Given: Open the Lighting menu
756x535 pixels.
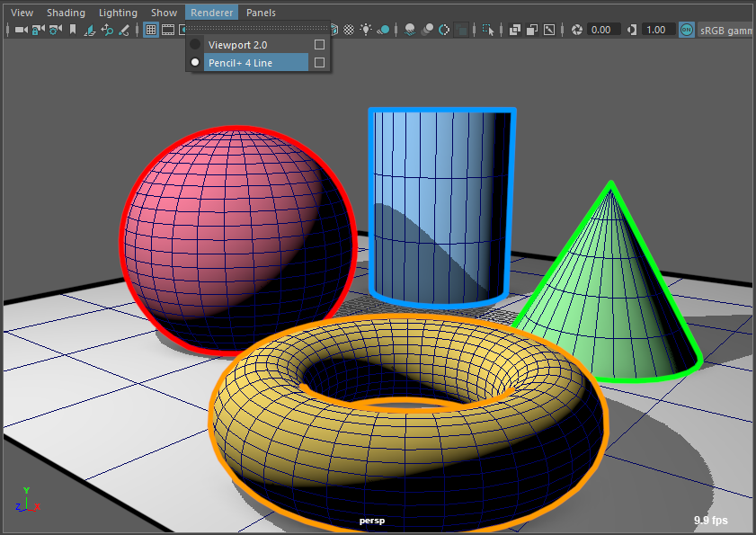Looking at the screenshot, I should tap(118, 13).
